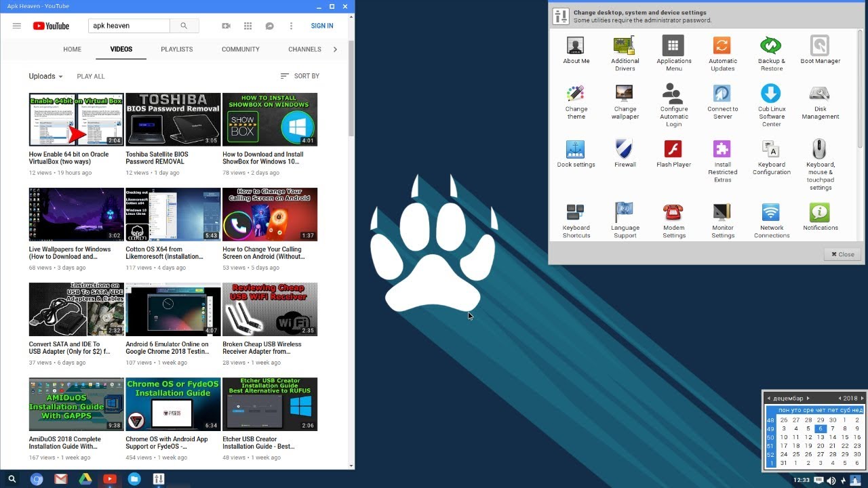Open the Sort By menu
The width and height of the screenshot is (868, 488).
point(300,76)
